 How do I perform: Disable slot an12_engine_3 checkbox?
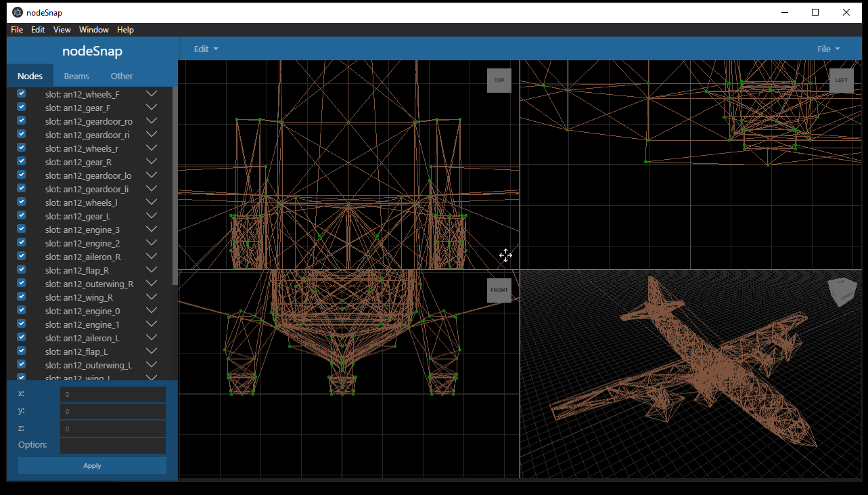tap(21, 229)
